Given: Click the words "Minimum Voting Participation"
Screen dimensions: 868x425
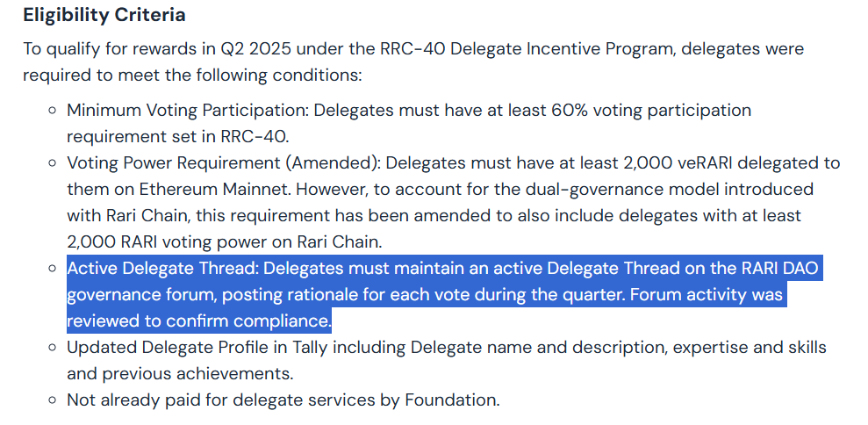Looking at the screenshot, I should [186, 111].
